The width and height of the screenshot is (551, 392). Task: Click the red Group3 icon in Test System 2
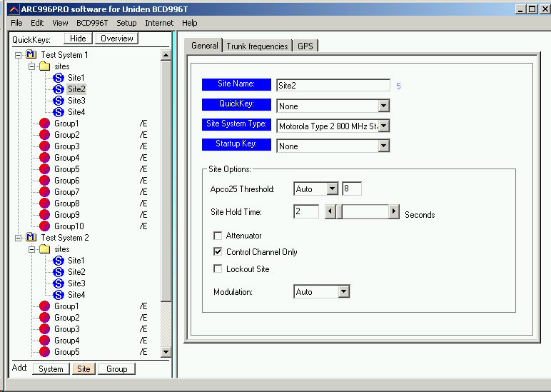tap(45, 329)
